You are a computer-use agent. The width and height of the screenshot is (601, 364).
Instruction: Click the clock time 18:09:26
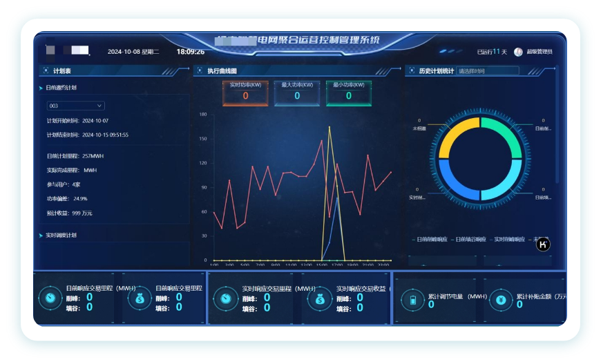(x=190, y=52)
